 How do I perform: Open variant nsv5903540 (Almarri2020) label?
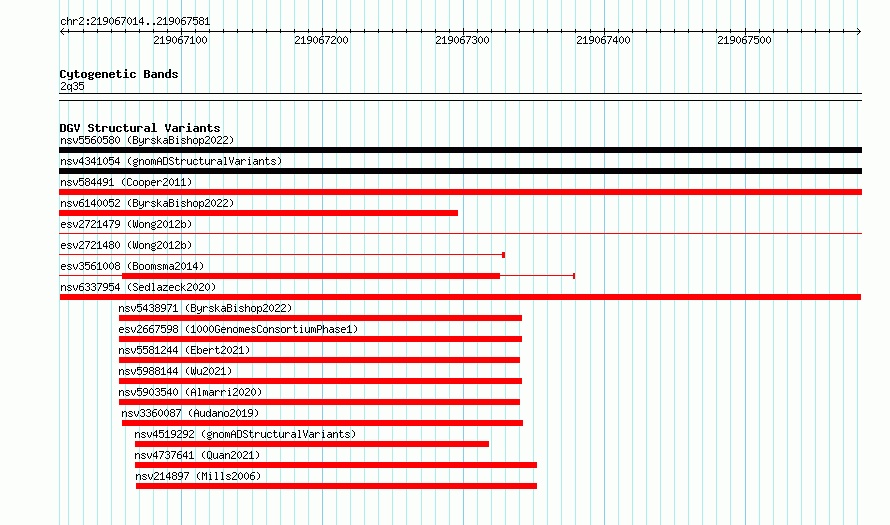click(190, 392)
